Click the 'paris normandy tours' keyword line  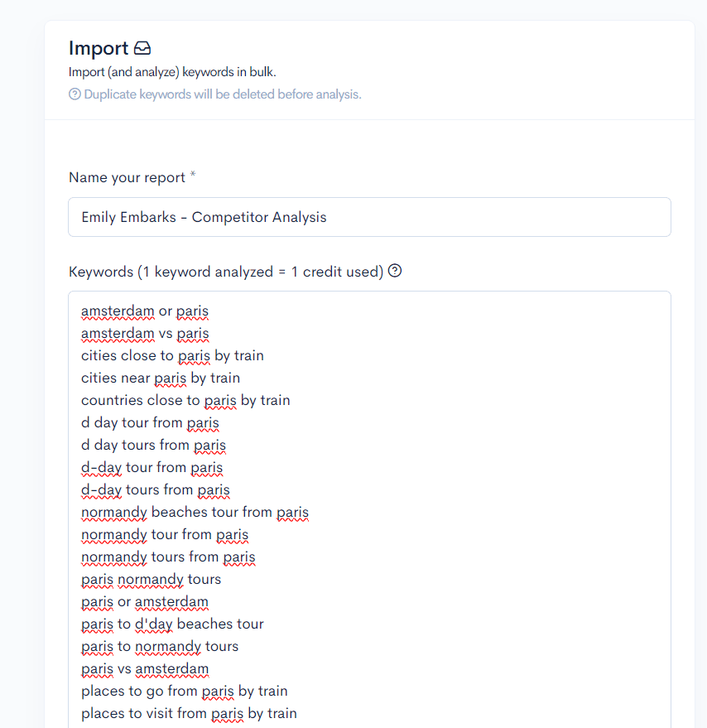[151, 580]
